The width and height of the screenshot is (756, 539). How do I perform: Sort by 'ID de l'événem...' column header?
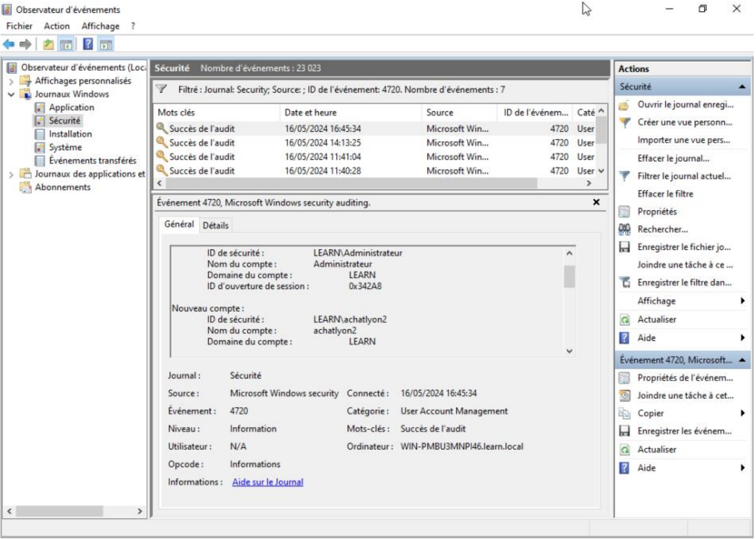tap(535, 113)
